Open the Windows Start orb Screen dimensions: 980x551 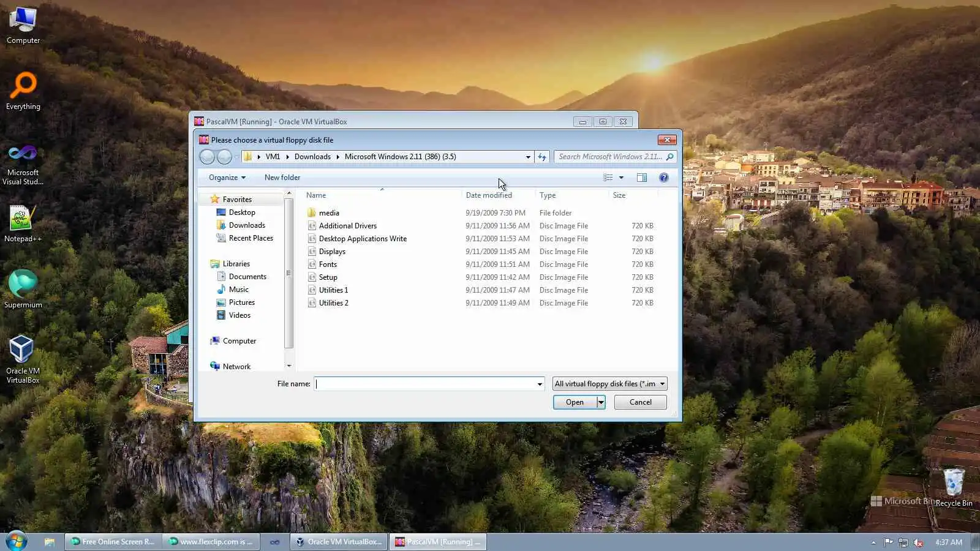[16, 542]
